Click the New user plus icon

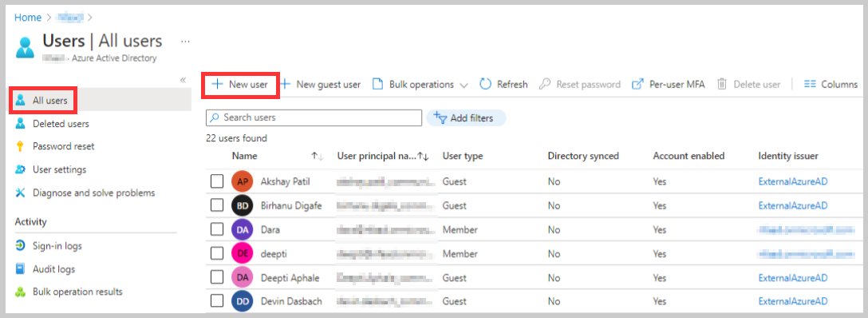[x=218, y=84]
